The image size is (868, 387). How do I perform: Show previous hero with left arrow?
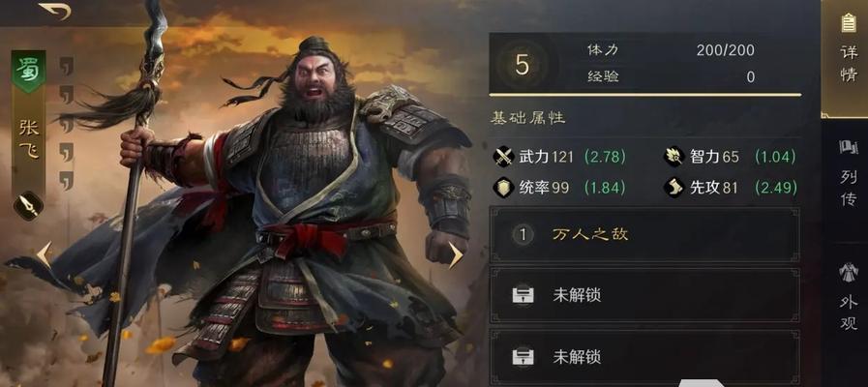45,254
